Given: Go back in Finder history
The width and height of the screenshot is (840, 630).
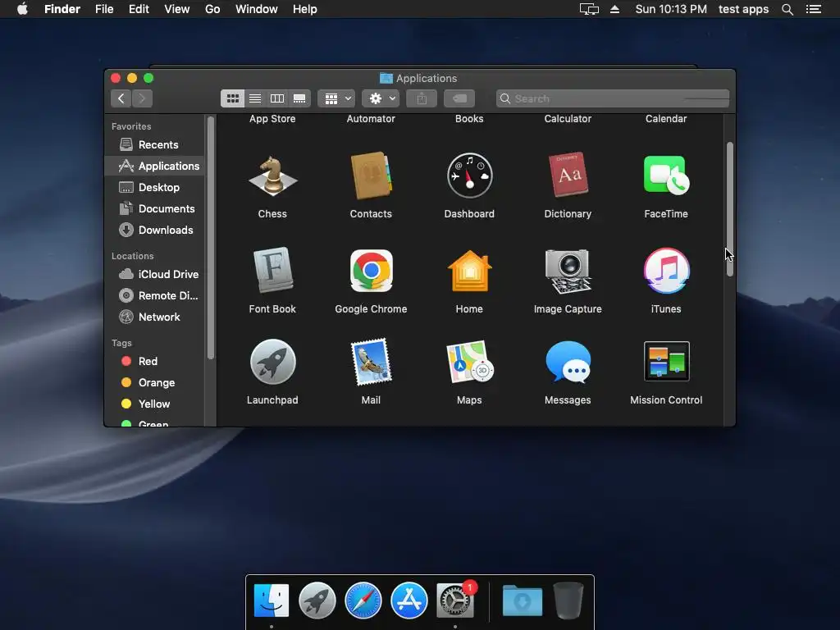Looking at the screenshot, I should [121, 98].
